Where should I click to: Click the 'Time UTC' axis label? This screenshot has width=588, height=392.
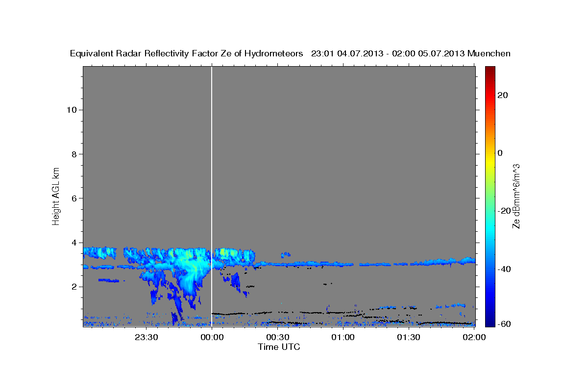click(279, 347)
